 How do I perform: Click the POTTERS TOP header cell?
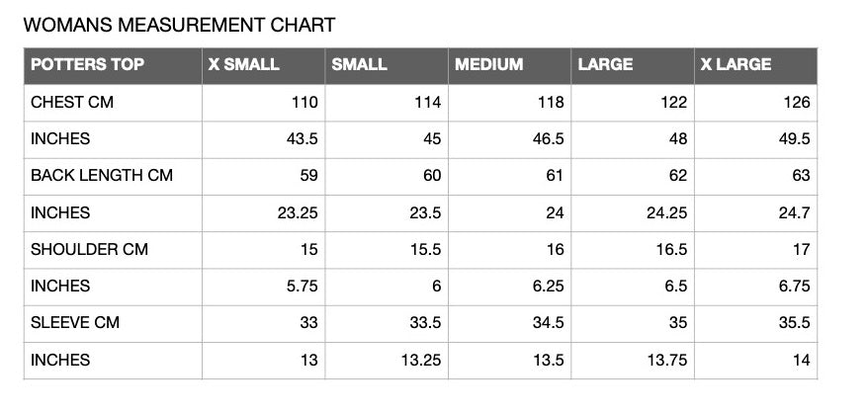[x=113, y=65]
